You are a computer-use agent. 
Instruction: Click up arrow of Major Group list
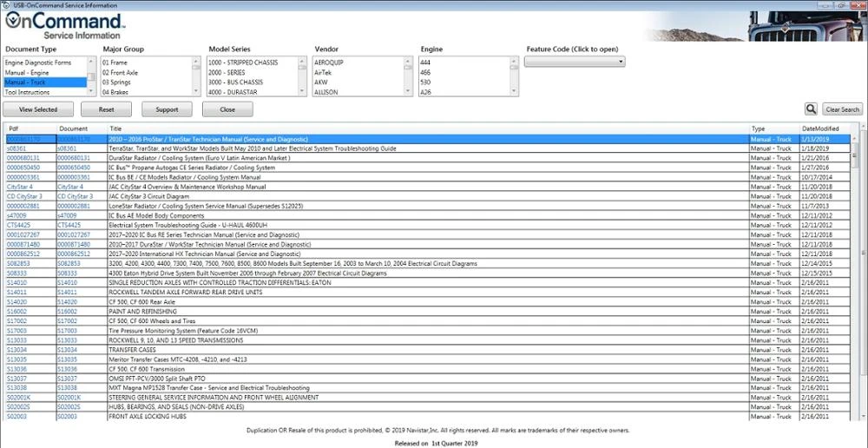pos(196,61)
